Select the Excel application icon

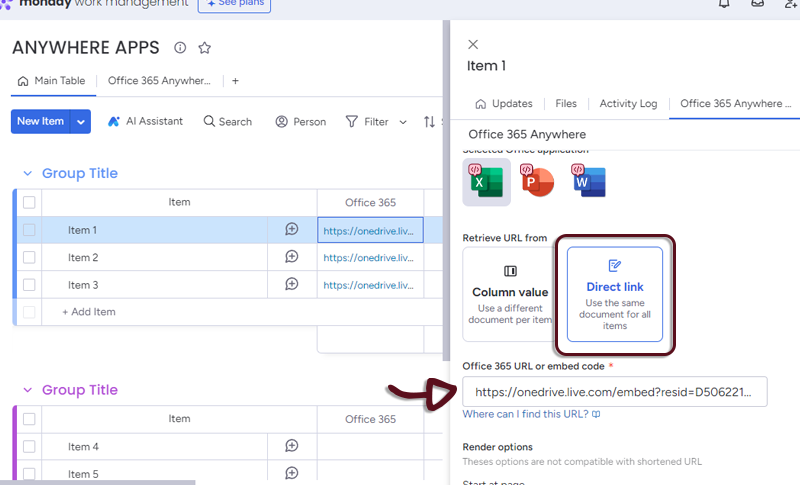[x=486, y=182]
